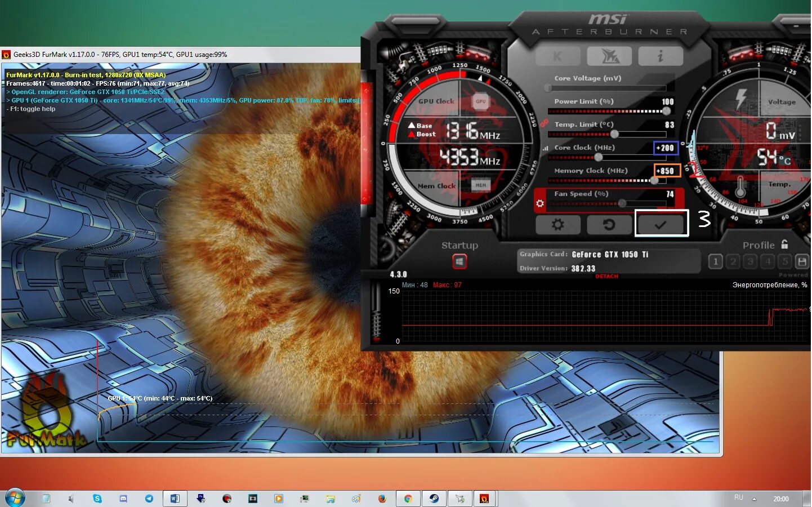Click the 'OpenGL renderer' line in FurMark
Image resolution: width=812 pixels, height=507 pixels.
click(86, 92)
